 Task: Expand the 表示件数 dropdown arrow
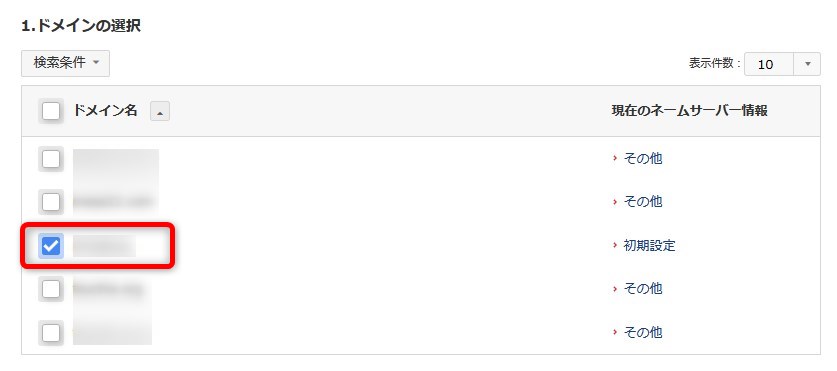click(x=808, y=64)
